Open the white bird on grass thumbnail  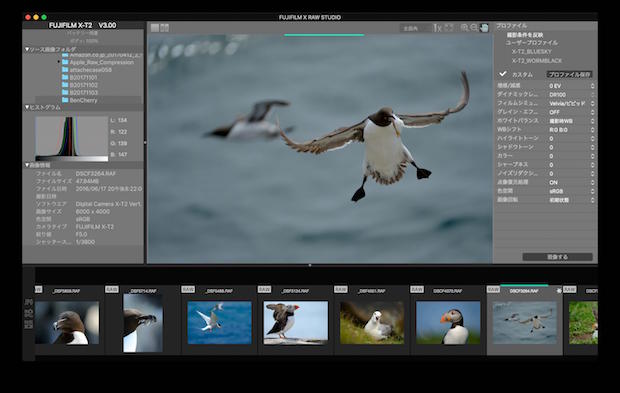(x=372, y=323)
